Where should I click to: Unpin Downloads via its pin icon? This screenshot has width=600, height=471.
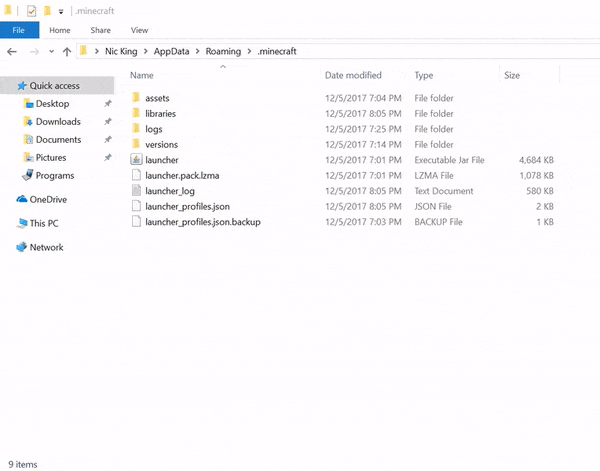[x=108, y=121]
